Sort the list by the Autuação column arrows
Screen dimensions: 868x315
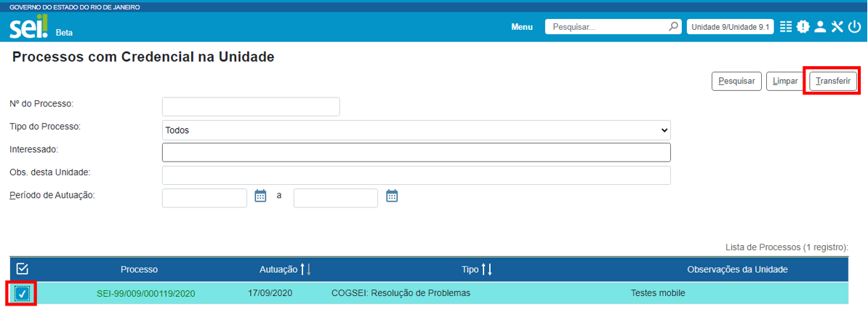(305, 270)
